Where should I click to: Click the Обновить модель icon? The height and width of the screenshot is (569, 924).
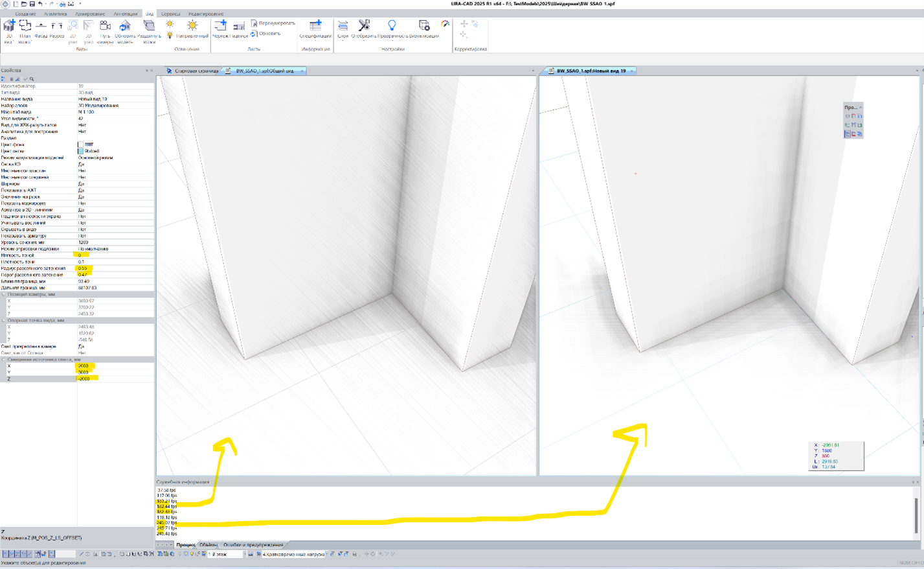pyautogui.click(x=125, y=26)
